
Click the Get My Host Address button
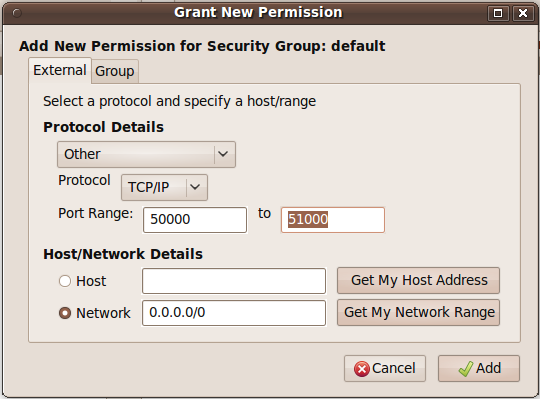[x=418, y=280]
